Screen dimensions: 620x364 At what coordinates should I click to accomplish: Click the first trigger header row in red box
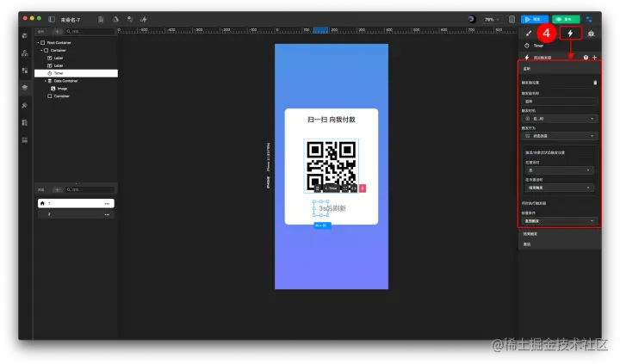click(x=560, y=69)
